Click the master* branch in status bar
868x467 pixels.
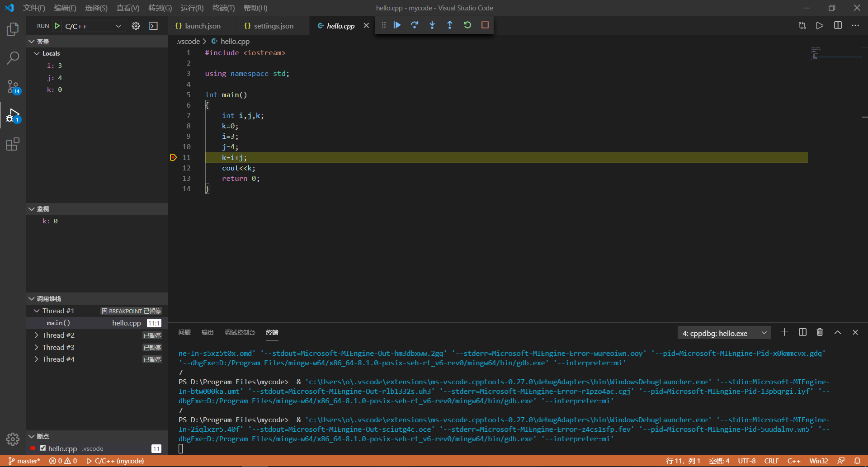(24, 461)
